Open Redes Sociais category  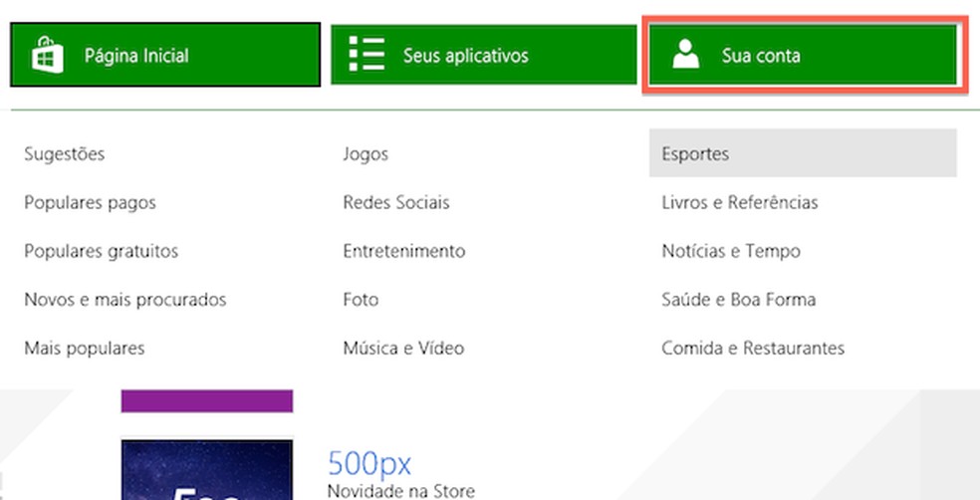(396, 202)
